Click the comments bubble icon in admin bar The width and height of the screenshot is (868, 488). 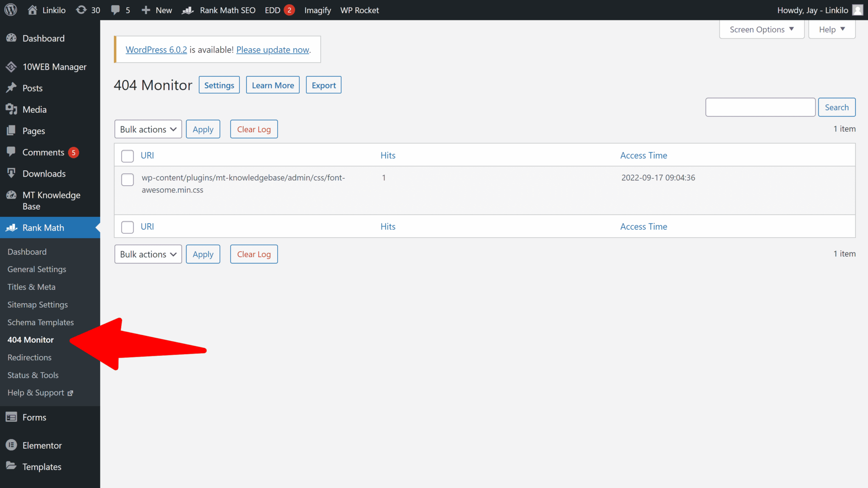(115, 10)
